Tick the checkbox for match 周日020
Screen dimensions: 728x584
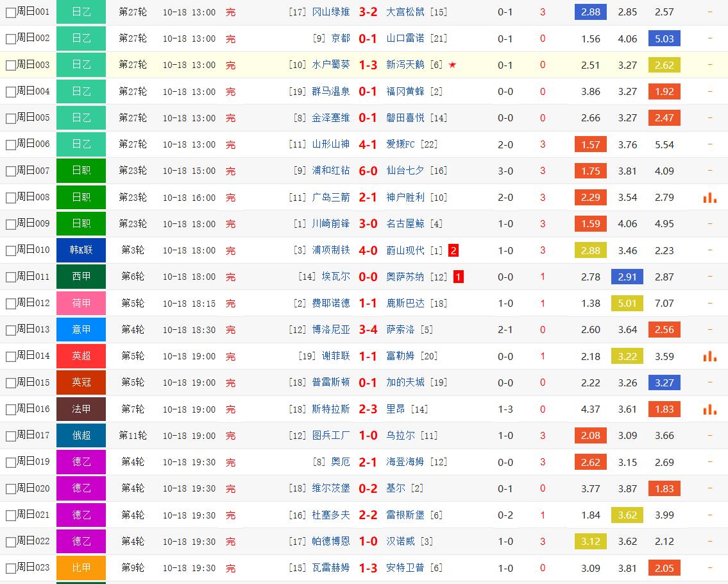pyautogui.click(x=11, y=489)
